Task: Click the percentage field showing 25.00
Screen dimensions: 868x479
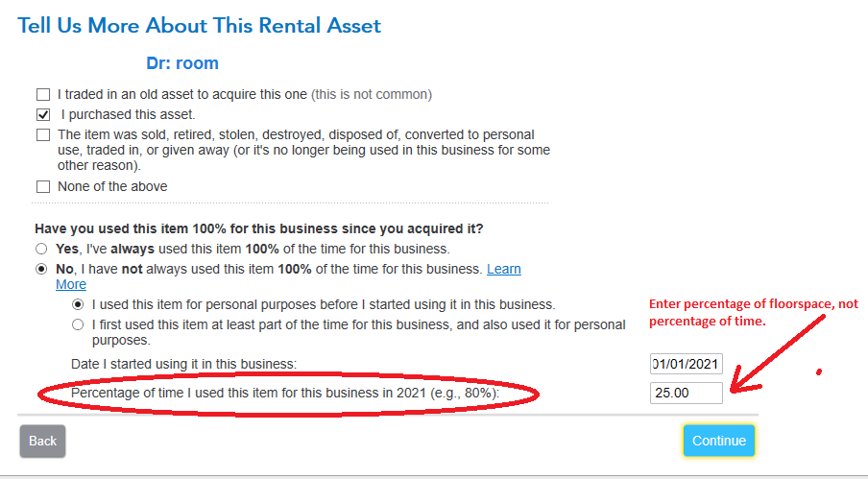Action: (687, 394)
